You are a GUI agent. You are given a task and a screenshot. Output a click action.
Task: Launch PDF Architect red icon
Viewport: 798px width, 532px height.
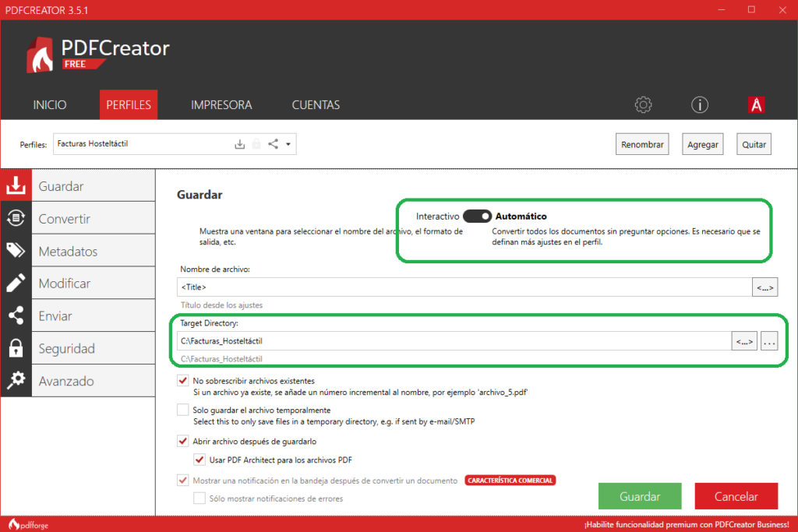(755, 104)
